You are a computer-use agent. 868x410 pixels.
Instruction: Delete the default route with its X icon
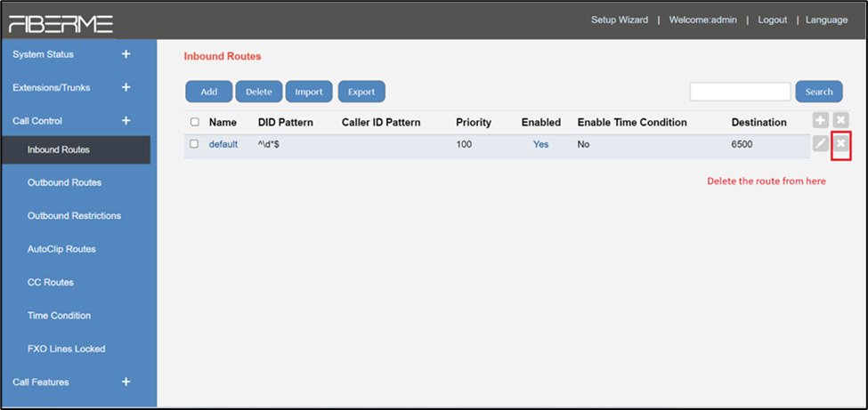(841, 144)
